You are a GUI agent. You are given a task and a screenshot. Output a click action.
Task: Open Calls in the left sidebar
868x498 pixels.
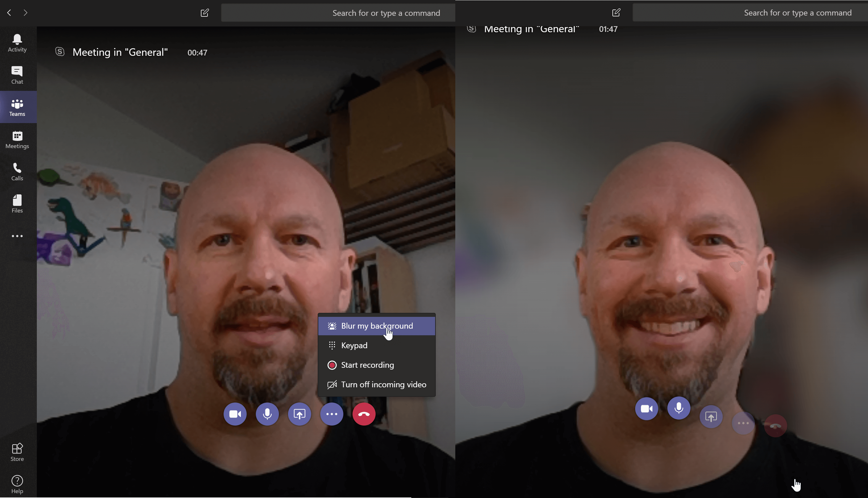point(17,172)
